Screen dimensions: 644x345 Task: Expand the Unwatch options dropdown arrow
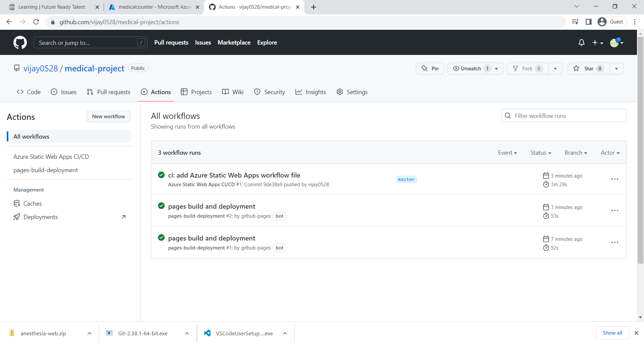(496, 68)
